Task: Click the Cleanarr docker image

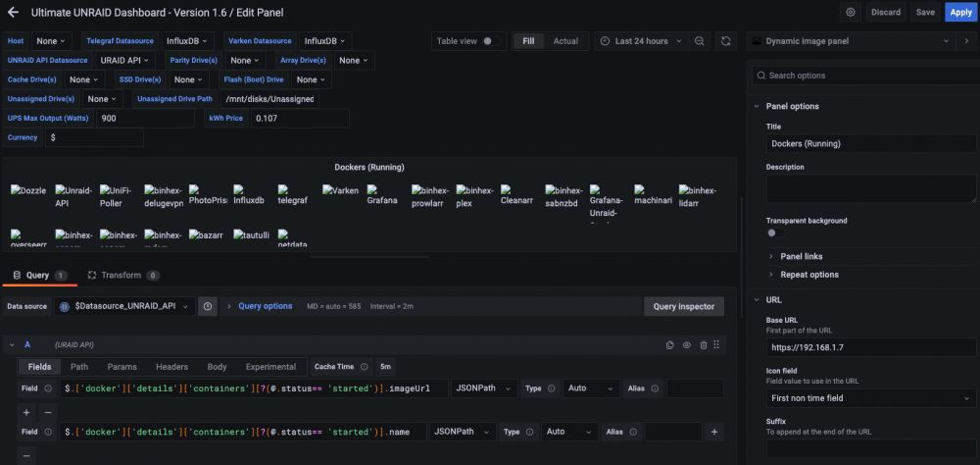Action: 518,196
